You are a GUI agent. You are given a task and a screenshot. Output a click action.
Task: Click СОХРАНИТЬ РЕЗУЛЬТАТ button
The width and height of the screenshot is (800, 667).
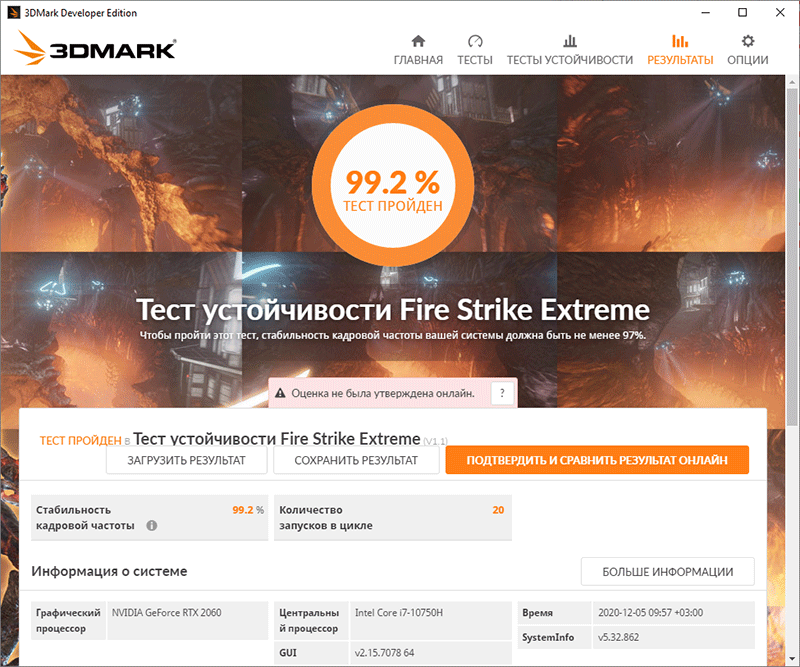pyautogui.click(x=356, y=460)
